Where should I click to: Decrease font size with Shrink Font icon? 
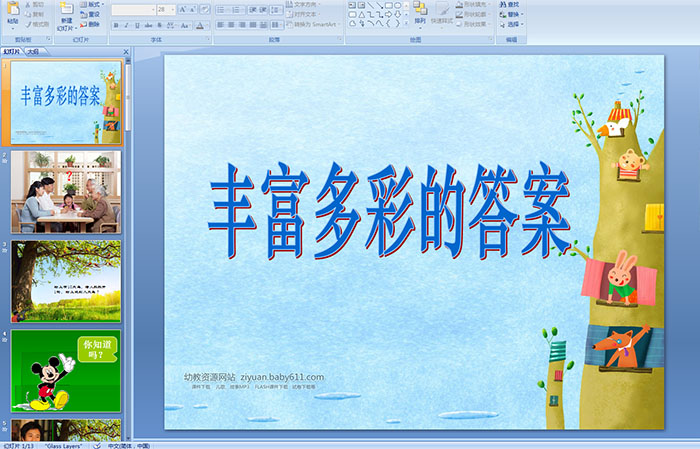[x=193, y=9]
